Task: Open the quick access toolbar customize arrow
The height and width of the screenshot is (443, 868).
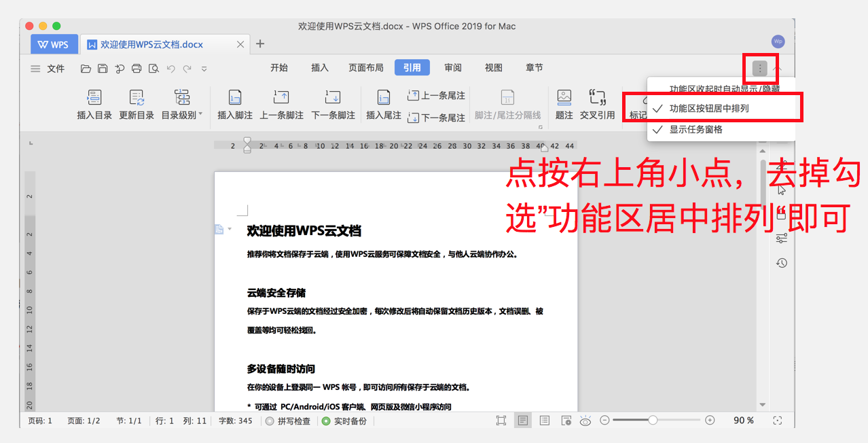Action: 204,69
